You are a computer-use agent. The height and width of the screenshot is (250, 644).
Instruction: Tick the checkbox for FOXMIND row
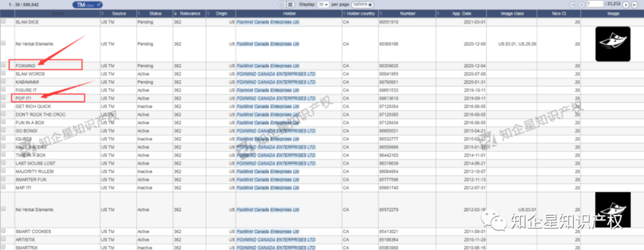4,65
